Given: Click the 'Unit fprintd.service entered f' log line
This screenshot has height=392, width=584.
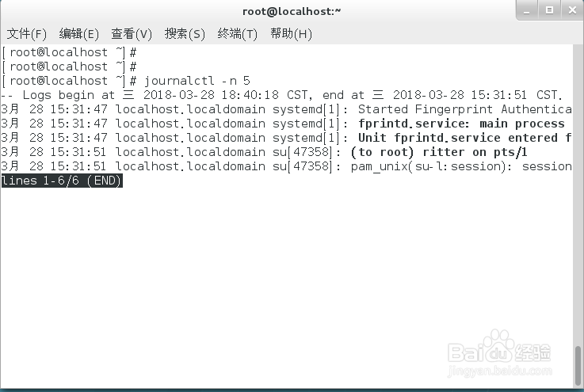Looking at the screenshot, I should pos(286,138).
